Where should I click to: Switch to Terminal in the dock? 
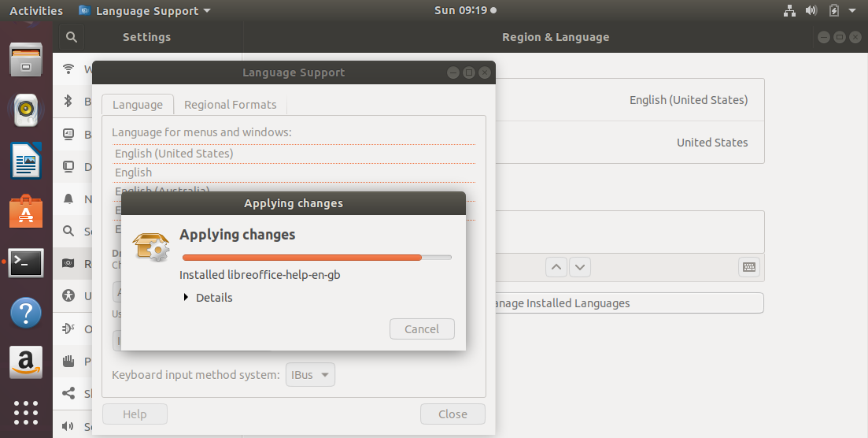[x=26, y=263]
